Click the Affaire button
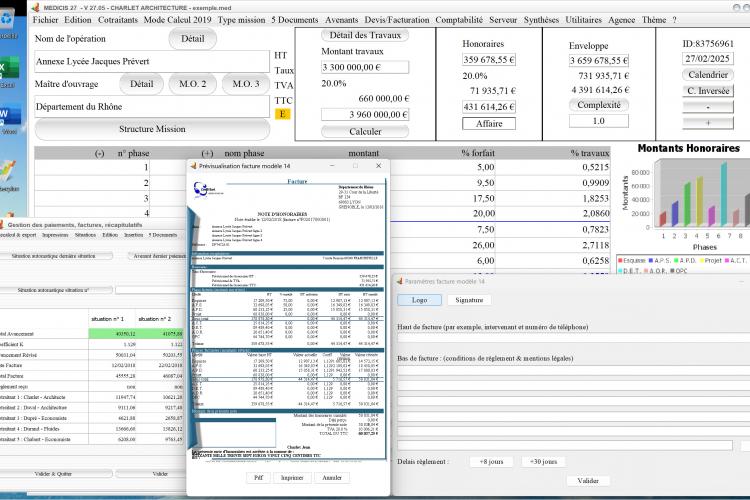The image size is (750, 500). click(489, 123)
